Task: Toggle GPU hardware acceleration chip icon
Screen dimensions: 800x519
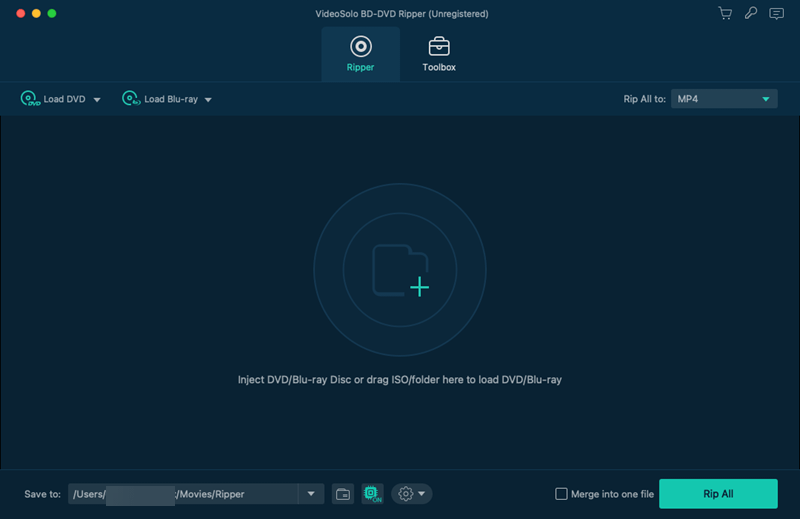Action: coord(372,494)
